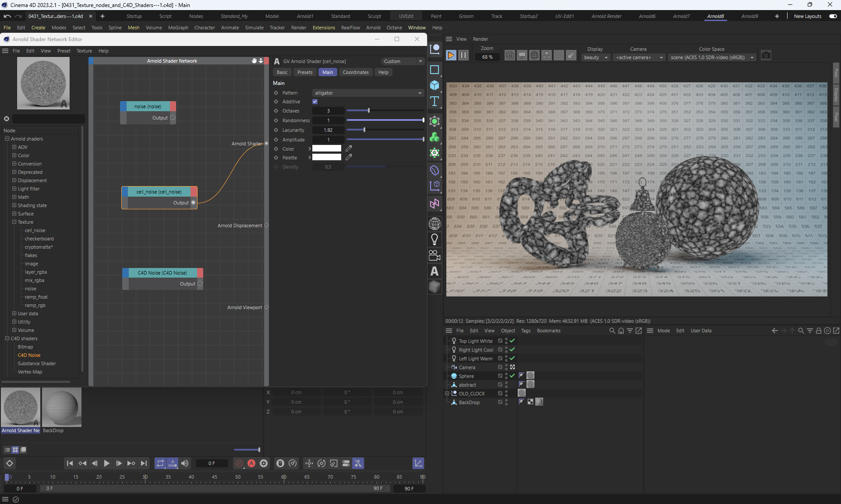Select the Cube primitive icon
Viewport: 841px width, 504px height.
coord(434,85)
